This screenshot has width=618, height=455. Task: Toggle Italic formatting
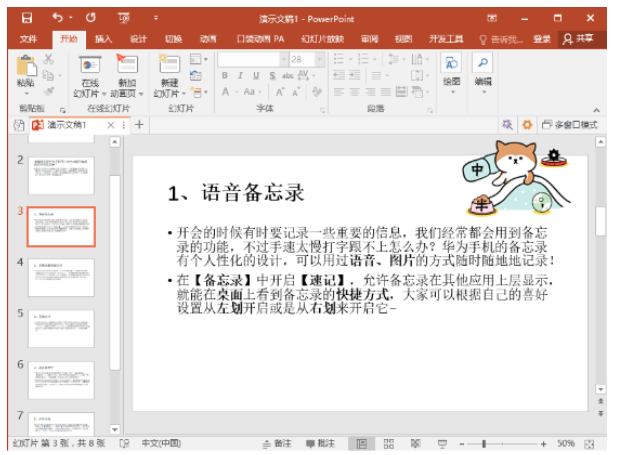coord(240,76)
